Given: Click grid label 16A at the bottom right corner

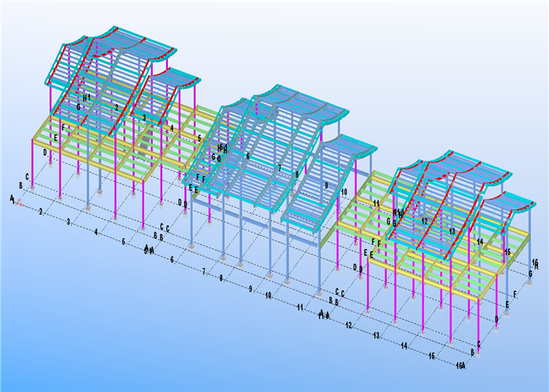Looking at the screenshot, I should click(x=461, y=366).
